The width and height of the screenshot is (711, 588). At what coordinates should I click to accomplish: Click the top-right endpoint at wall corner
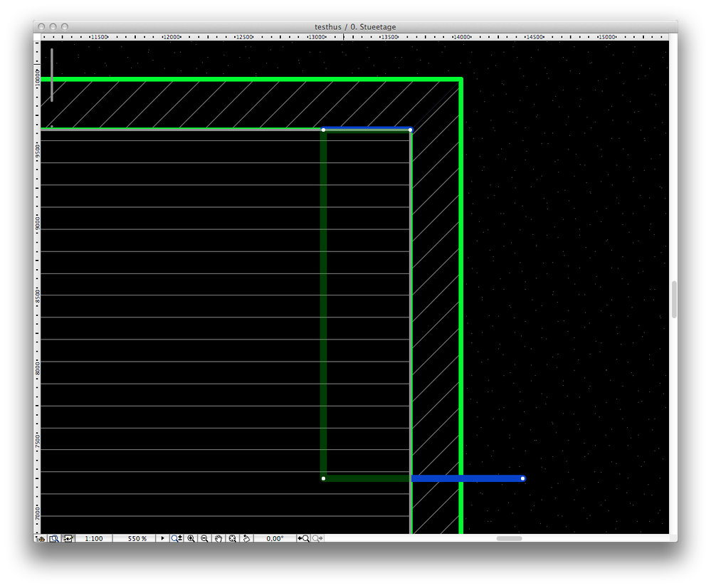point(411,130)
